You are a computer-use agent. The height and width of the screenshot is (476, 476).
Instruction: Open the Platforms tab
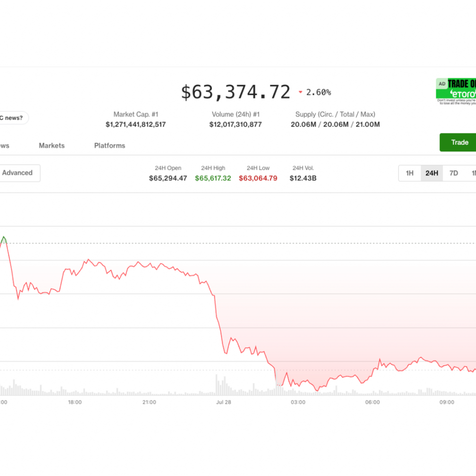pos(110,145)
